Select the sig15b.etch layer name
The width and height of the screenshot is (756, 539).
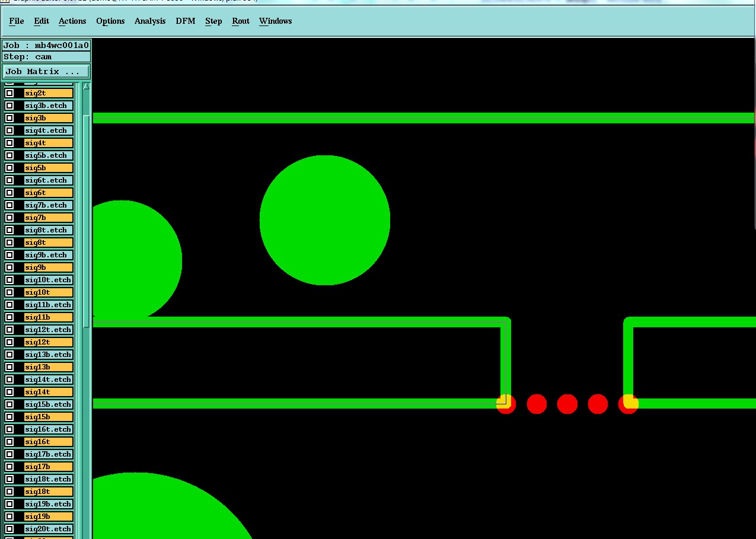pyautogui.click(x=49, y=404)
